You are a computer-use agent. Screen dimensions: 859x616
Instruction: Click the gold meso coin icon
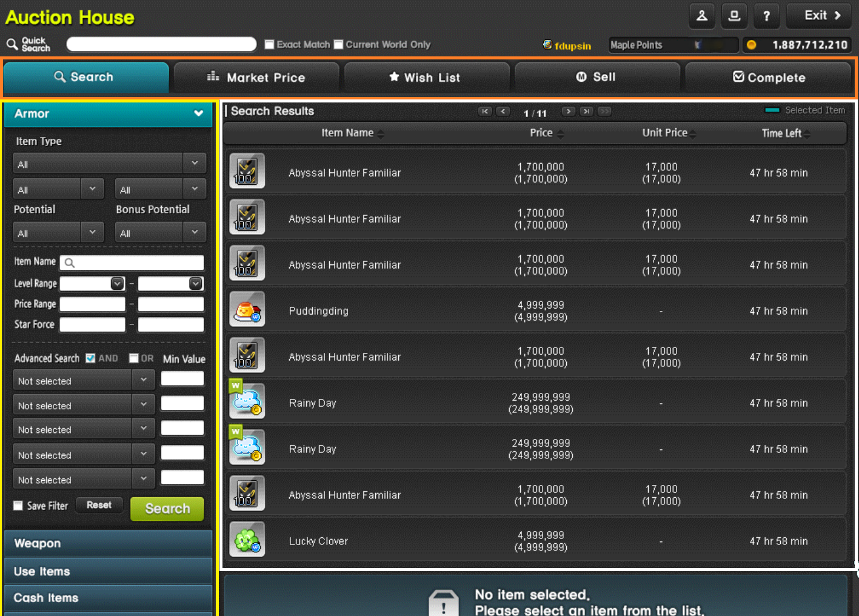(x=751, y=45)
